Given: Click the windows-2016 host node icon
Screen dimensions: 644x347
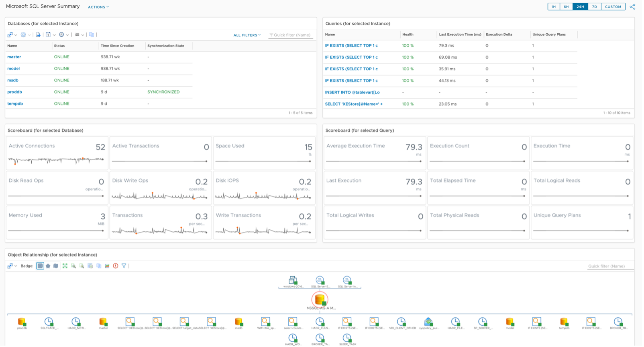Looking at the screenshot, I should pyautogui.click(x=293, y=280).
